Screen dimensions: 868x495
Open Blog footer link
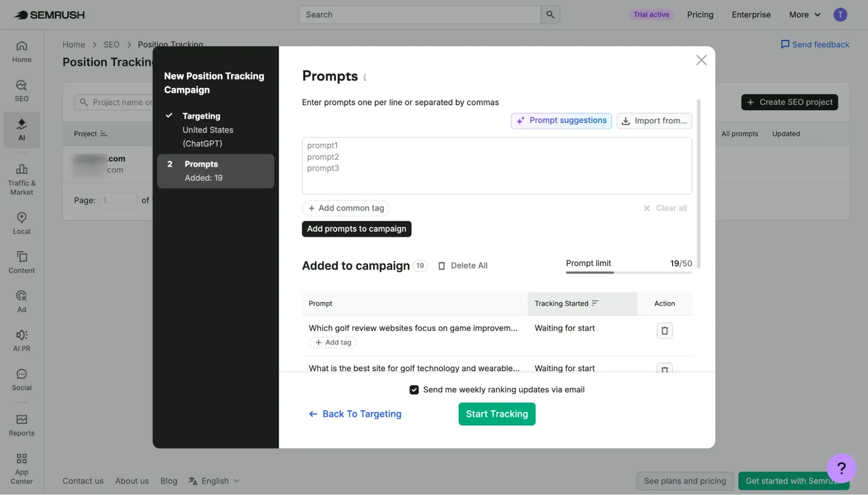[x=169, y=481]
